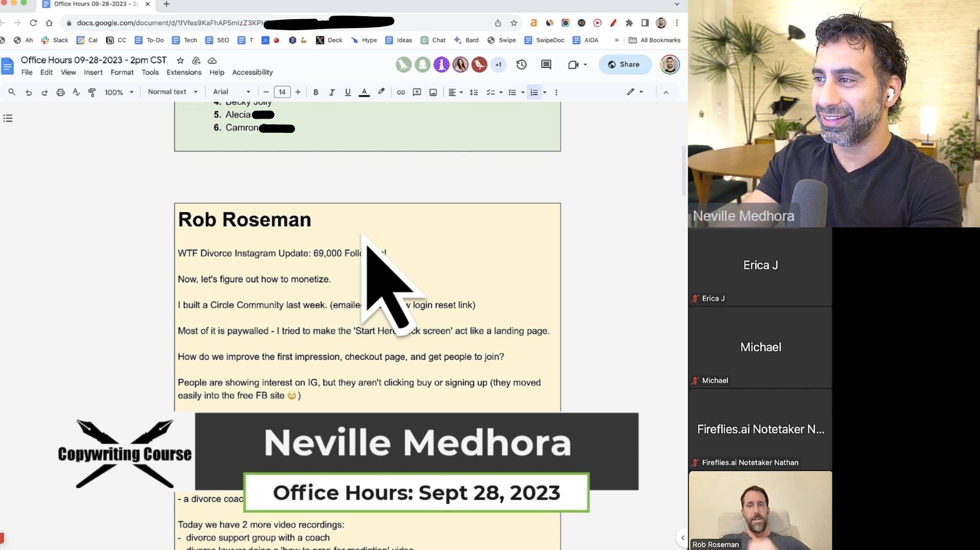This screenshot has width=980, height=550.
Task: Select the paint format roller icon
Action: point(92,92)
